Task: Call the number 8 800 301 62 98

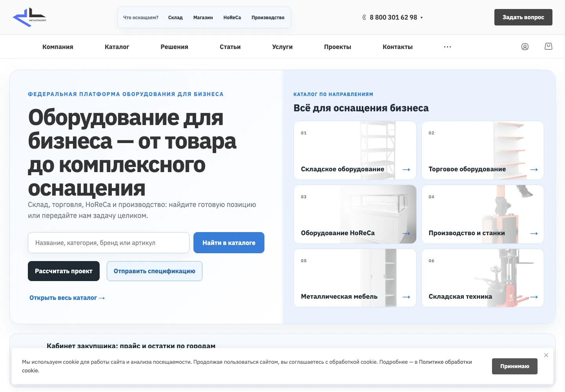Action: (x=393, y=17)
